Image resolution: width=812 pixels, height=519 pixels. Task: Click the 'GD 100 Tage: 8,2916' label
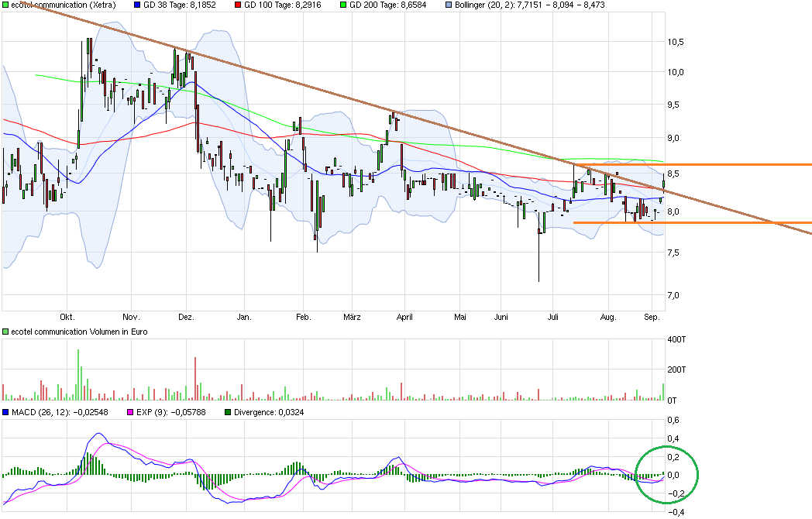pyautogui.click(x=282, y=5)
